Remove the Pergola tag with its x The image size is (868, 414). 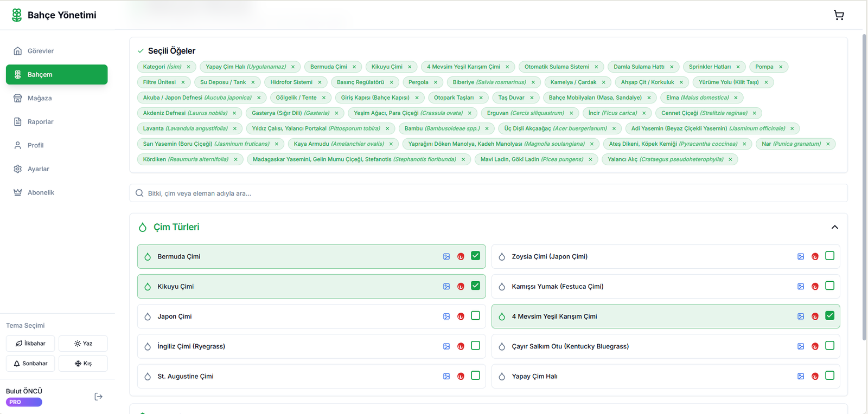click(x=436, y=82)
